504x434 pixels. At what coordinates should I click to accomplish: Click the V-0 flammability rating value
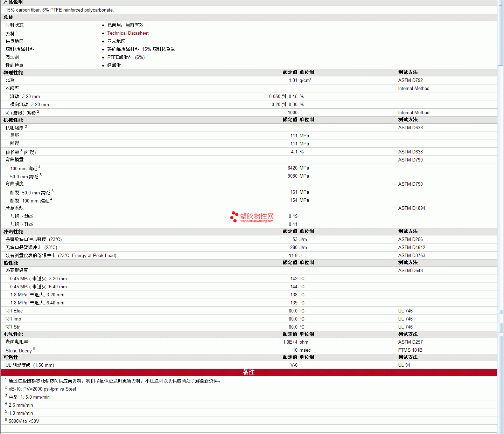[294, 365]
